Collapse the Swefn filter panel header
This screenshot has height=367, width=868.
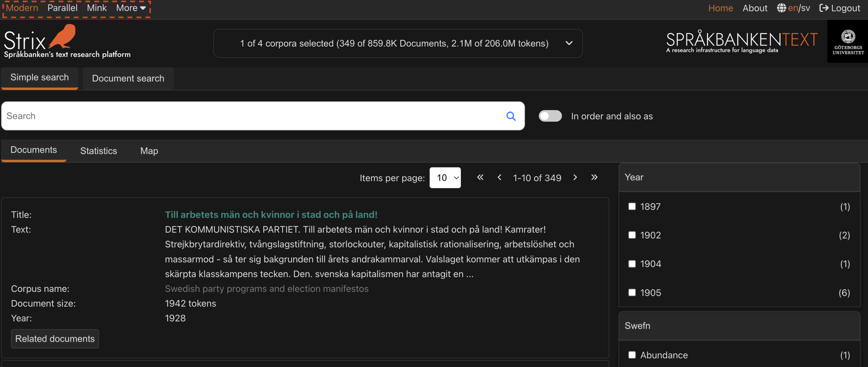pyautogui.click(x=739, y=326)
